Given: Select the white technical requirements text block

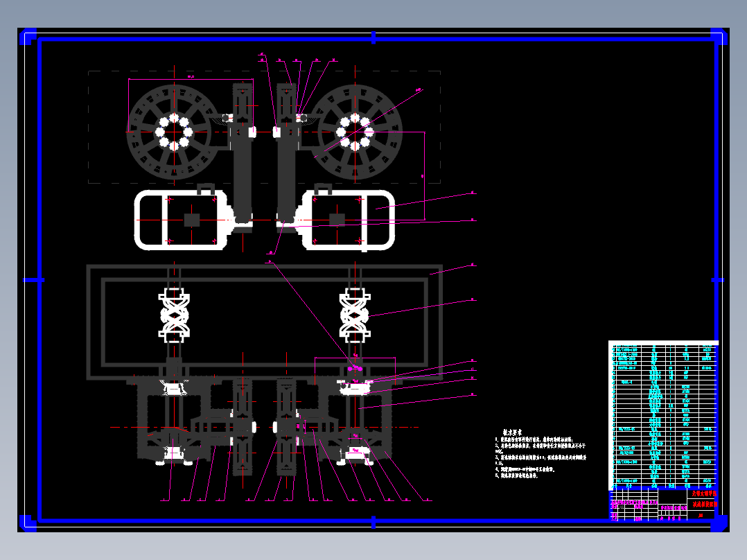Looking at the screenshot, I should coord(541,454).
